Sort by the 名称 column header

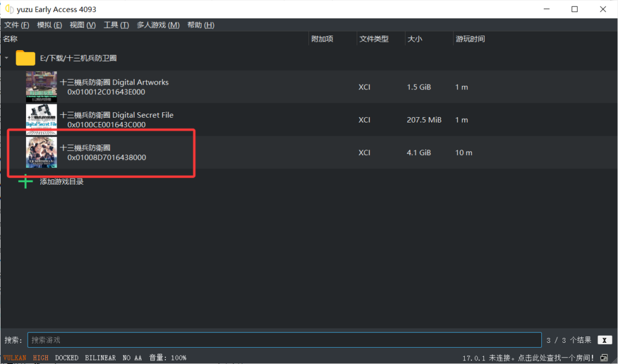[10, 39]
